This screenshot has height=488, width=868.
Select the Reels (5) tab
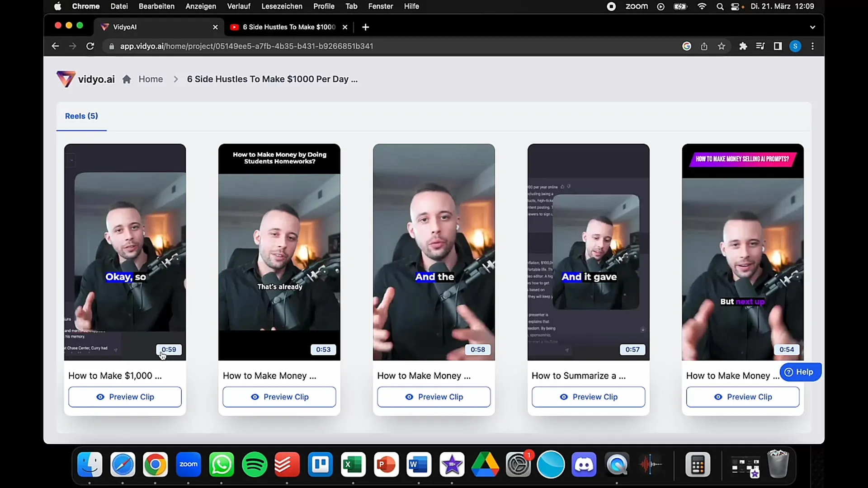pos(81,116)
